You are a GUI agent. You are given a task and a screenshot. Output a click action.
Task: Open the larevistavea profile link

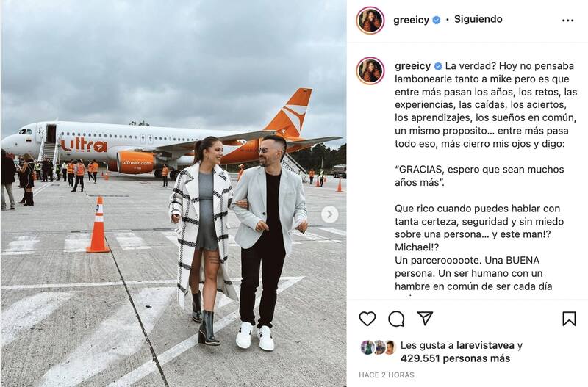[485, 345]
